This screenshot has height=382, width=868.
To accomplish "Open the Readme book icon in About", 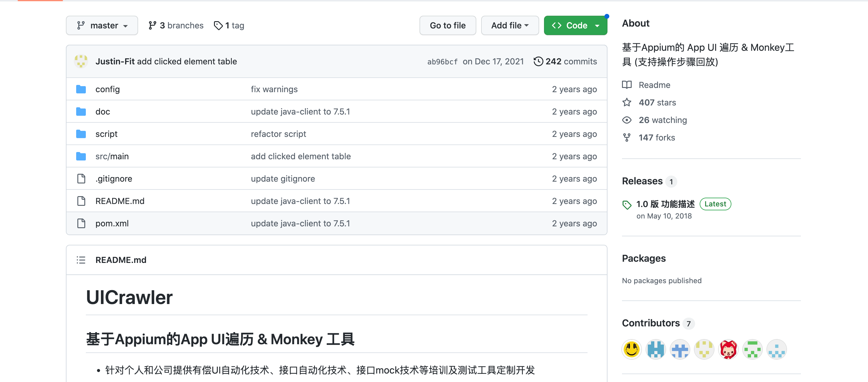I will 627,85.
